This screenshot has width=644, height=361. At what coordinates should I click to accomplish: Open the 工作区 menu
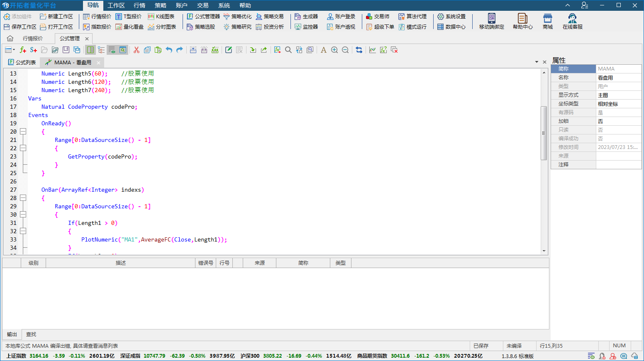pyautogui.click(x=116, y=5)
